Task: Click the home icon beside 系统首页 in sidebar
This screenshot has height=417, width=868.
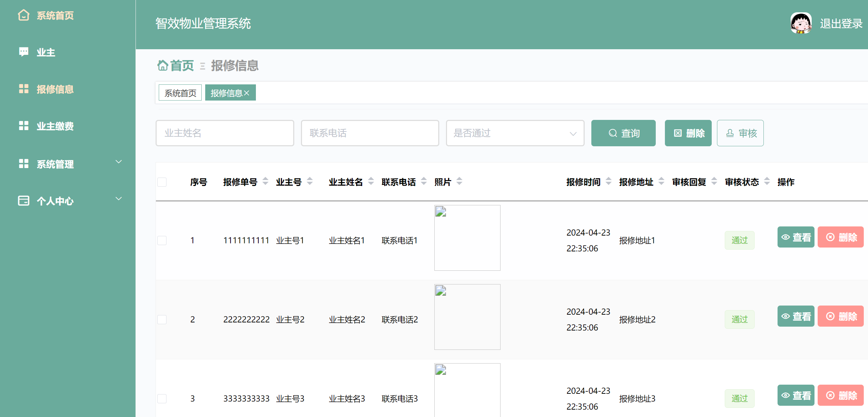Action: click(x=24, y=15)
